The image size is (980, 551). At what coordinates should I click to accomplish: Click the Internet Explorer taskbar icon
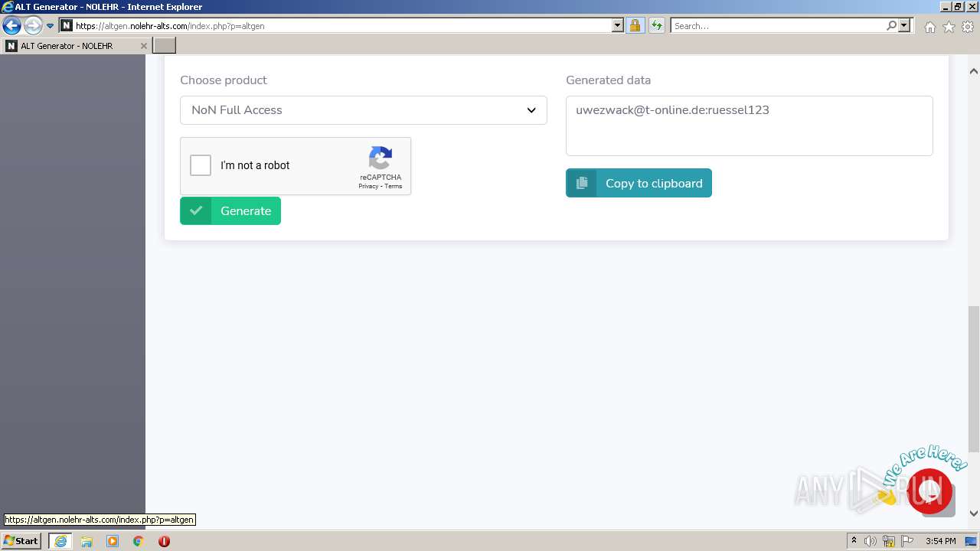coord(60,541)
